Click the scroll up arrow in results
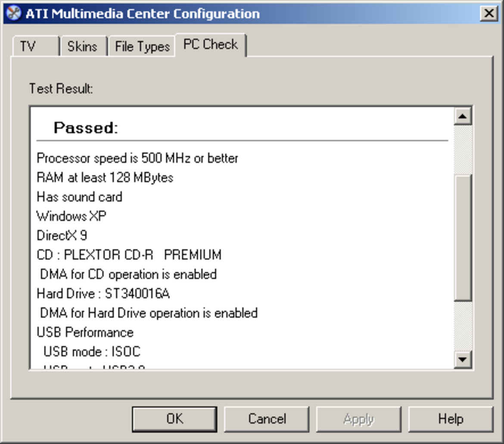Screen dimensions: 504x444 463,116
